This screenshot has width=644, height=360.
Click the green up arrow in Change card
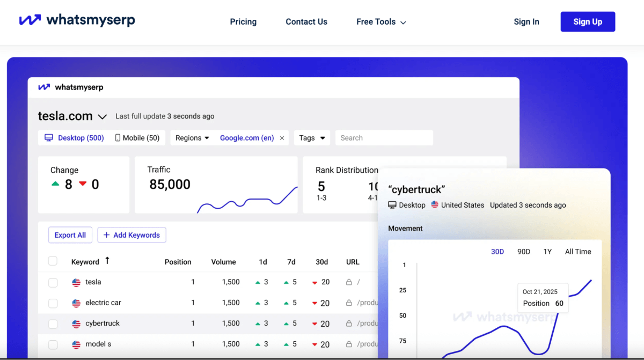point(55,184)
